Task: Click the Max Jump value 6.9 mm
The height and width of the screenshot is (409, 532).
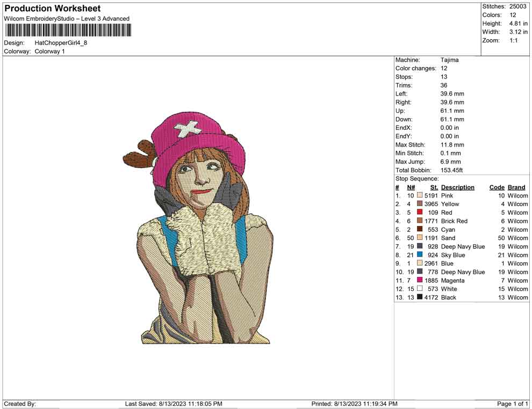Action: pyautogui.click(x=450, y=162)
